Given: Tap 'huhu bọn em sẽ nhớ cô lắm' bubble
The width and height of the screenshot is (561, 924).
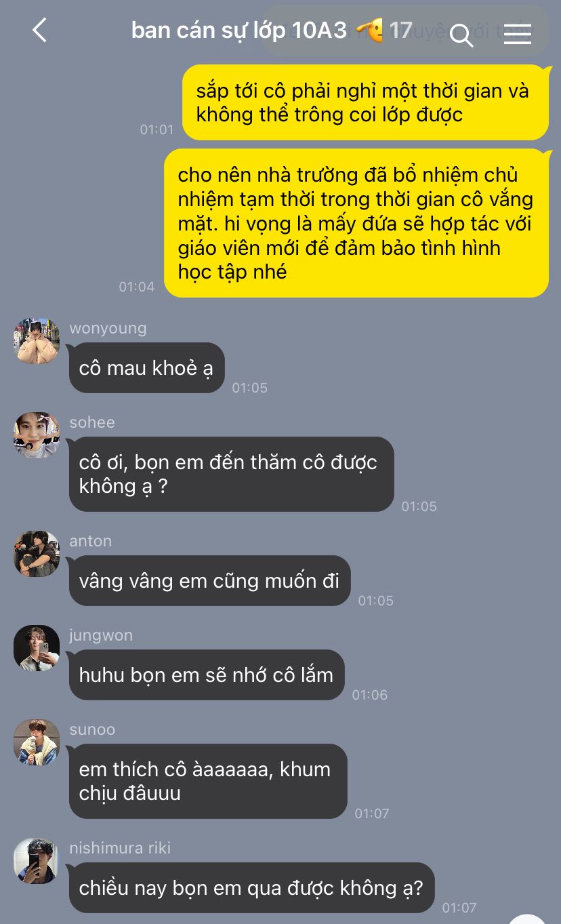Looking at the screenshot, I should tap(207, 675).
